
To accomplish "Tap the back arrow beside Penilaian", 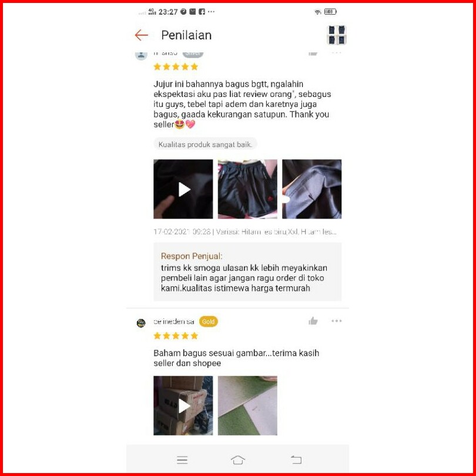I will (x=142, y=35).
